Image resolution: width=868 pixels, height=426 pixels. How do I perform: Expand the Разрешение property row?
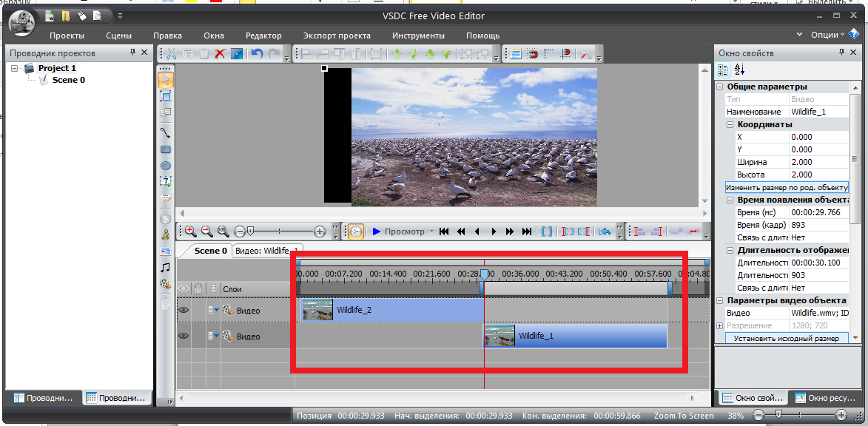pyautogui.click(x=720, y=326)
